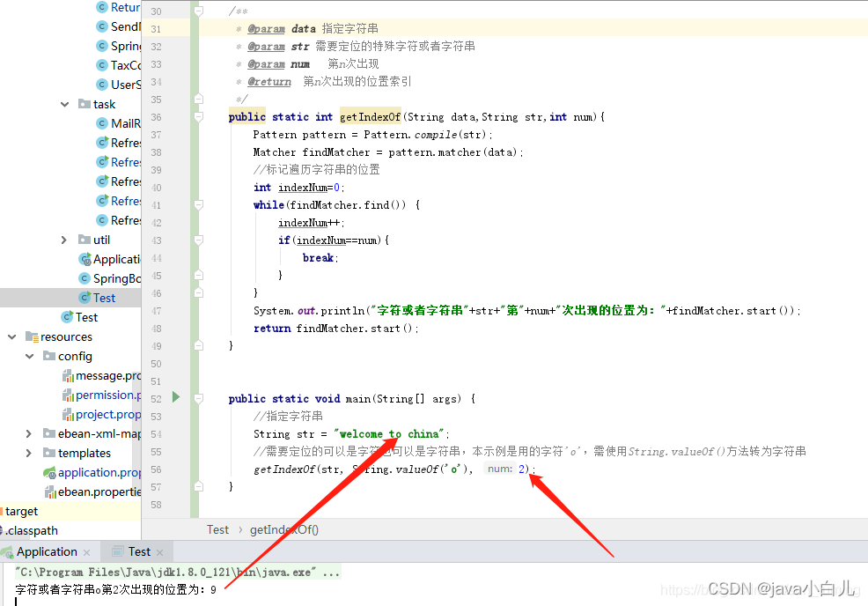
Task: Open the SpringBoot class file
Action: point(117,278)
